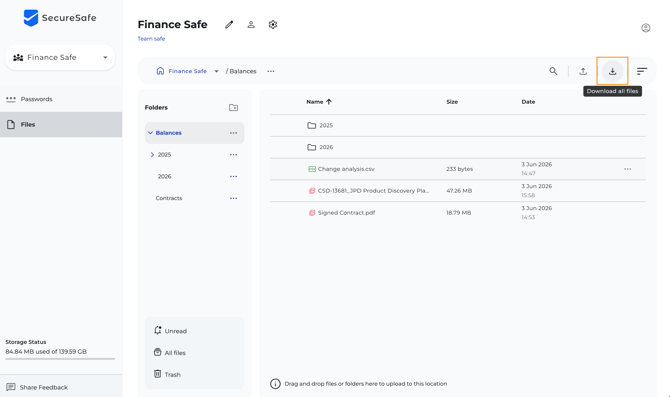Viewport: 670px width, 397px height.
Task: Expand the 2025 folder chevron in tree
Action: 152,155
